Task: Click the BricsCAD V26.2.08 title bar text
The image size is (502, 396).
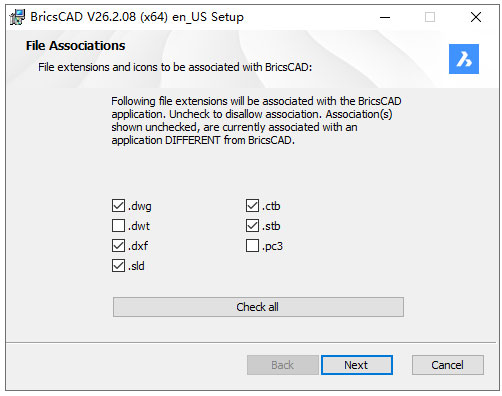Action: coord(137,17)
